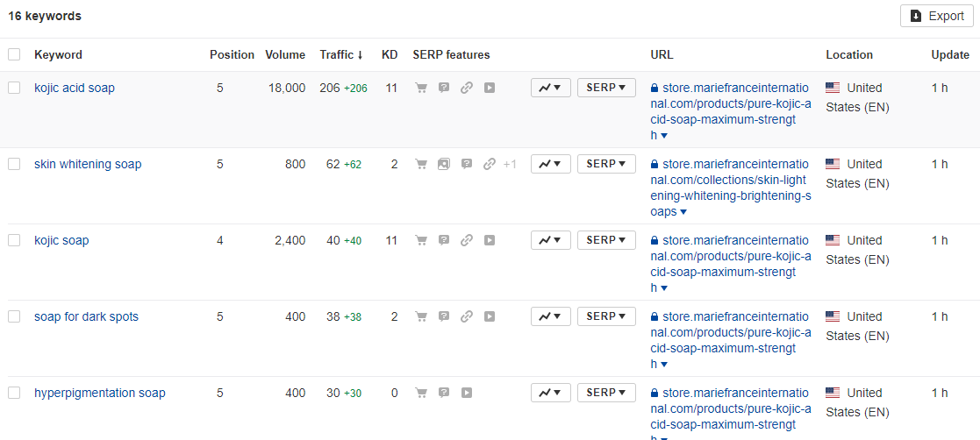Image resolution: width=980 pixels, height=440 pixels.
Task: Tick the hyperpigmentation soap checkbox
Action: coord(14,393)
